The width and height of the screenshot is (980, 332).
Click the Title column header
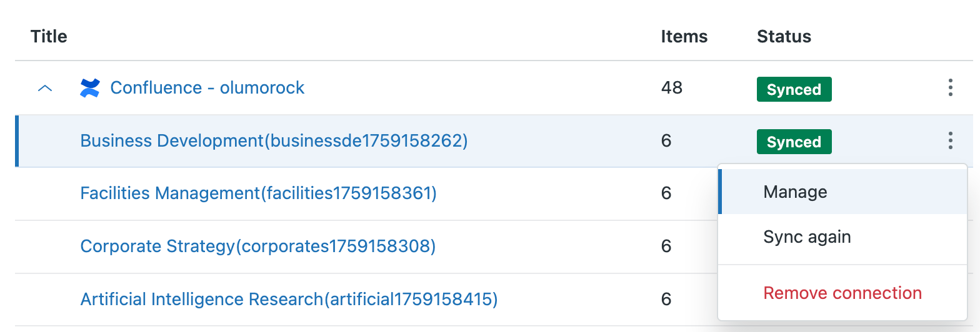pos(49,36)
